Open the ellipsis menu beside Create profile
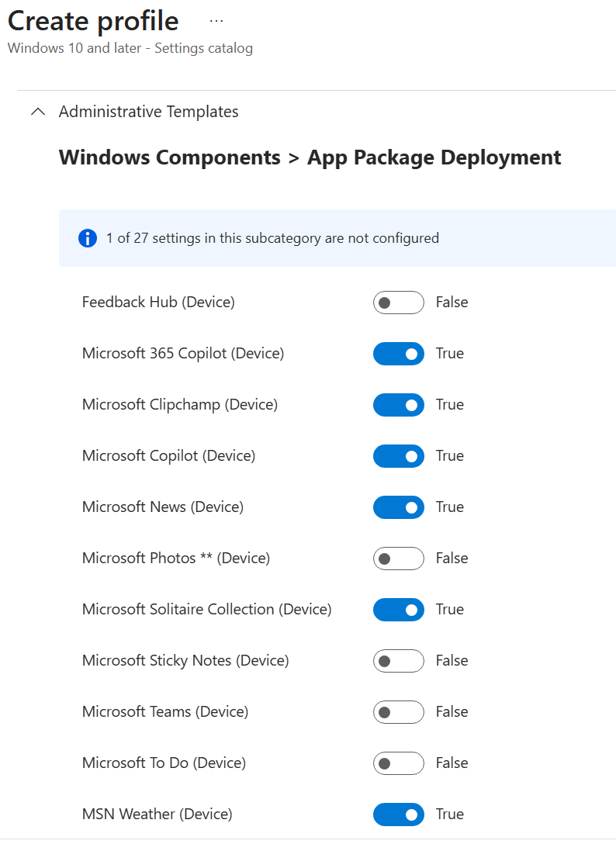616x844 pixels. point(216,22)
